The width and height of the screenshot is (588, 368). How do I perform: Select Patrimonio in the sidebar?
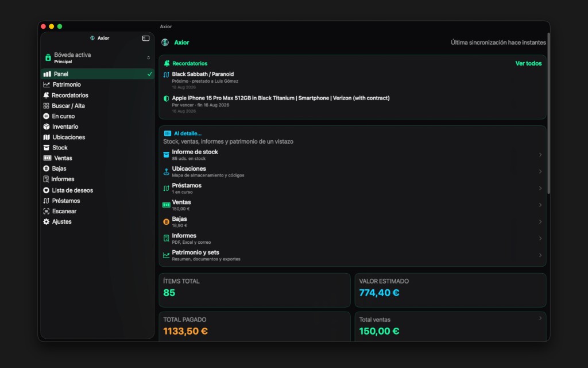[x=98, y=85]
